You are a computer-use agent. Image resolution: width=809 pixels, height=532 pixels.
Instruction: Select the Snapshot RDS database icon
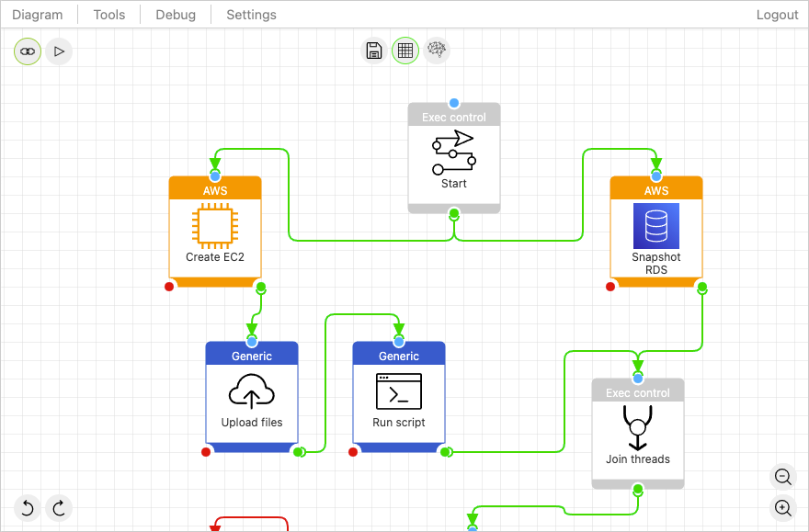click(x=656, y=226)
